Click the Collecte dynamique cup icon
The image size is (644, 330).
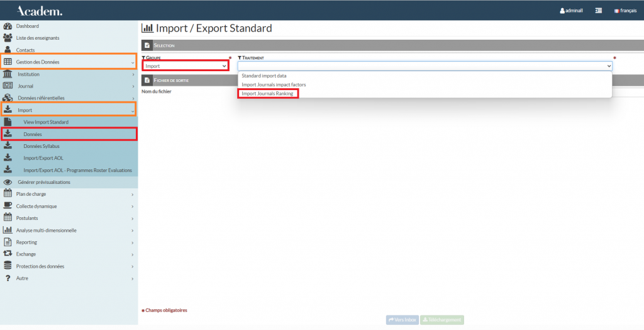tap(8, 206)
